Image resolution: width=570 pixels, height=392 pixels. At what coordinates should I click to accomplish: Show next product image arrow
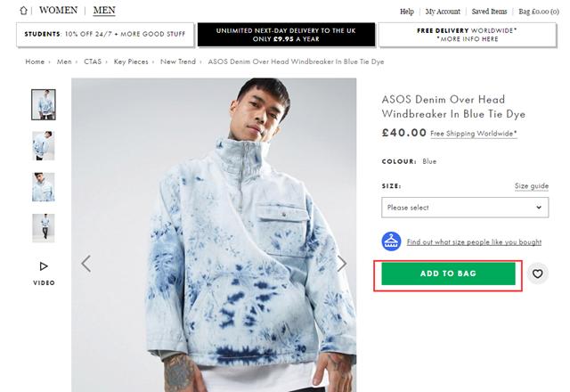[342, 263]
